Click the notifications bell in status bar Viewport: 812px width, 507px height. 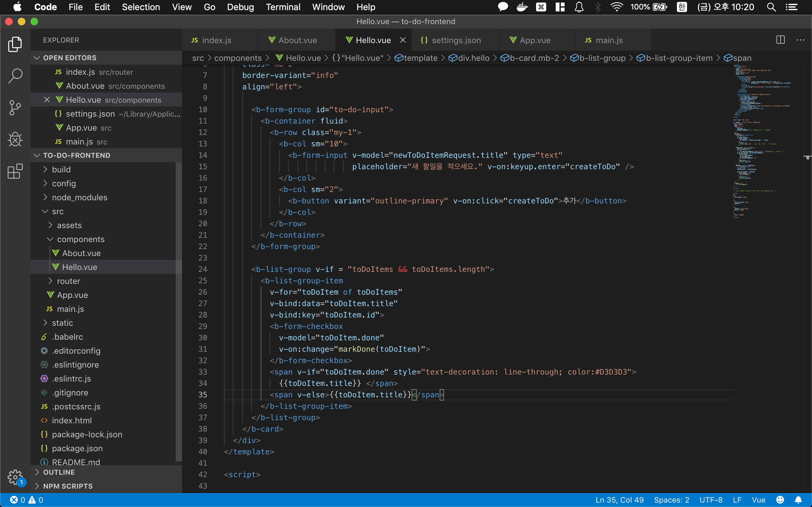coord(798,500)
